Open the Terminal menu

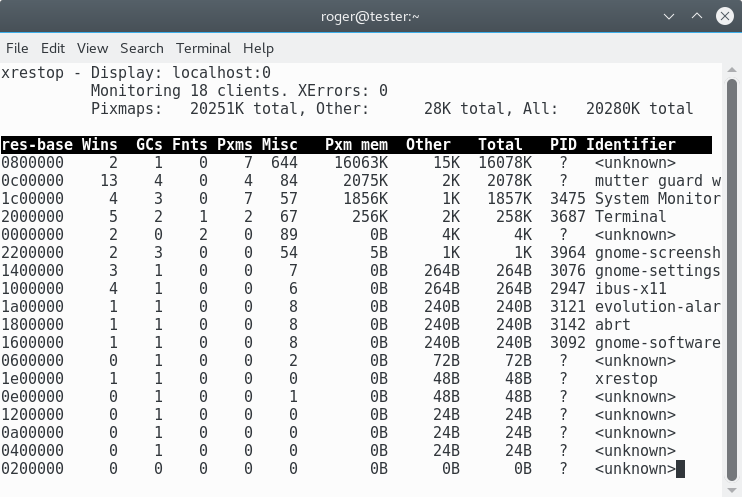tap(203, 48)
